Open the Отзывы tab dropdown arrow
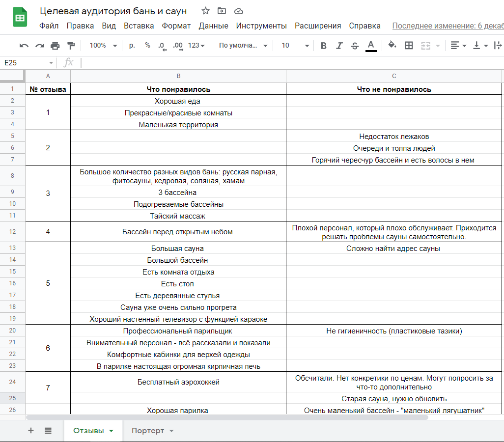 [x=111, y=431]
